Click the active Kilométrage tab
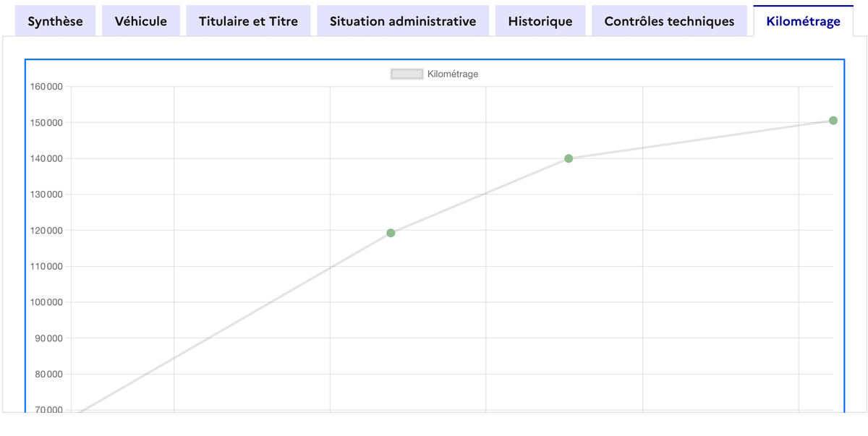 coord(803,21)
